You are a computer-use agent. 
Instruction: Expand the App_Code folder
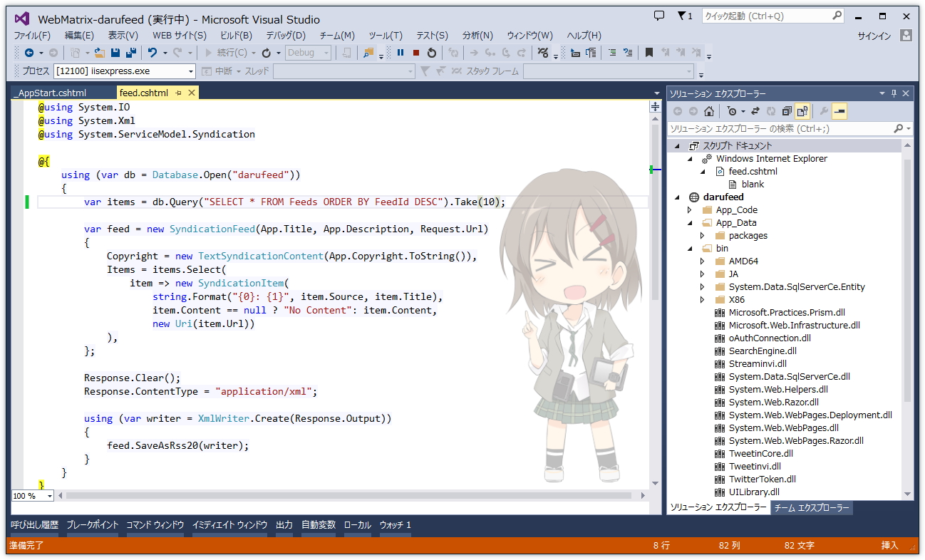[x=690, y=210]
